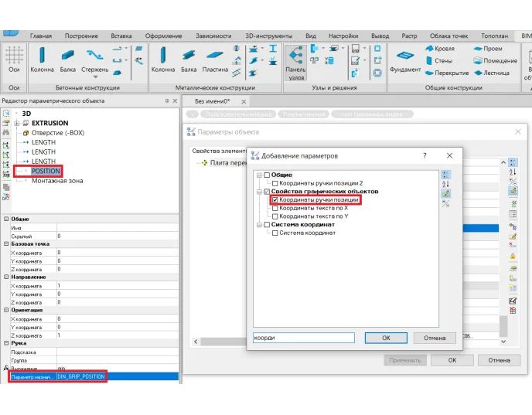532x415 pixels.
Task: Select the Кровля tool
Action: tap(440, 49)
